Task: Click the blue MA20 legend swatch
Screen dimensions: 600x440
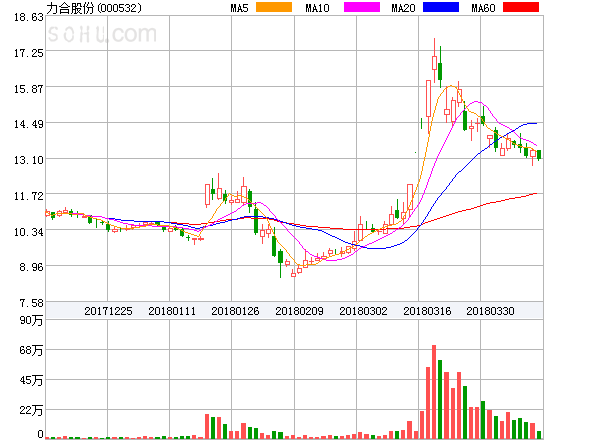Action: pyautogui.click(x=441, y=7)
